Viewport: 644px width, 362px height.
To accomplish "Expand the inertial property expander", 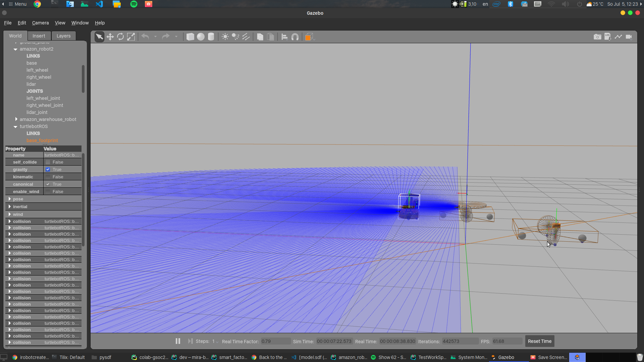I will click(10, 206).
